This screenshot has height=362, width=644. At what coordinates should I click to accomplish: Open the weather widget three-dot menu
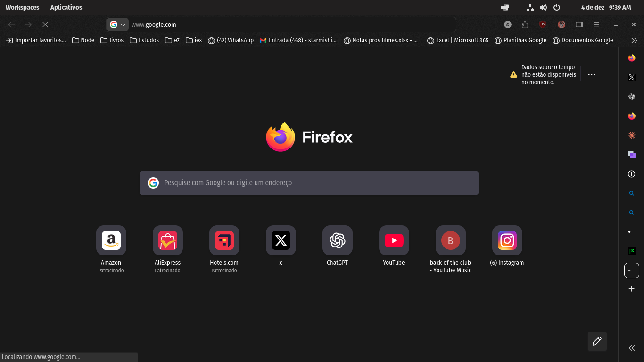point(592,74)
